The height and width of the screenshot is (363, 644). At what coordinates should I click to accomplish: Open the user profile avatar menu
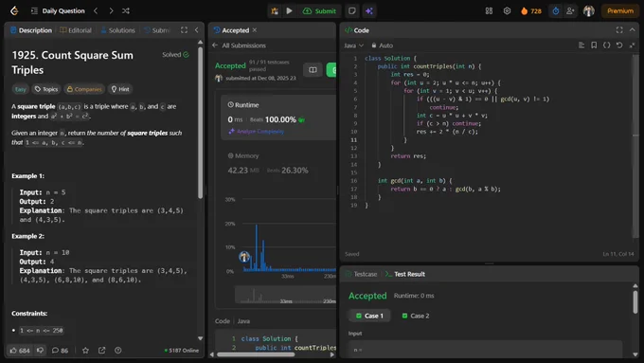[588, 11]
